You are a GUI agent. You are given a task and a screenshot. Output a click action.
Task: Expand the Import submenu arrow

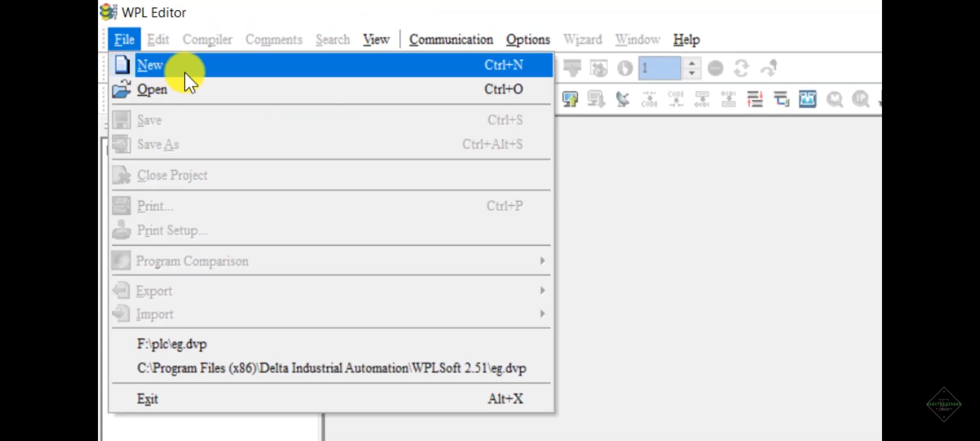click(x=542, y=314)
